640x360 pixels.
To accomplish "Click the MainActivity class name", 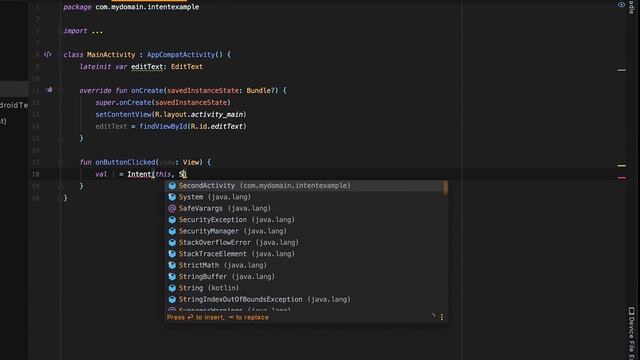I will click(111, 55).
